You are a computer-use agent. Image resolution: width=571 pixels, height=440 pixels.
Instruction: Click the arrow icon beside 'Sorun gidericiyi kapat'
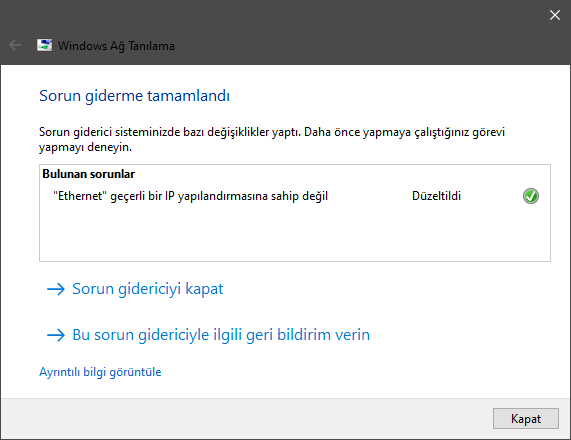coord(56,289)
